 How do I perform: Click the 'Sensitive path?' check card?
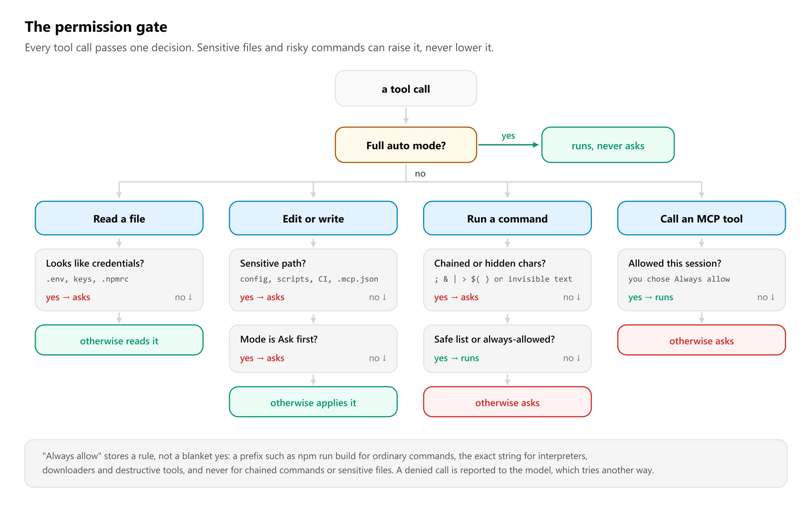[313, 280]
